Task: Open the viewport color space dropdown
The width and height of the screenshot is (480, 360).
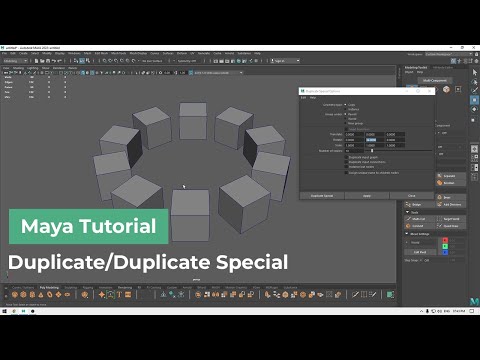Action: point(218,72)
